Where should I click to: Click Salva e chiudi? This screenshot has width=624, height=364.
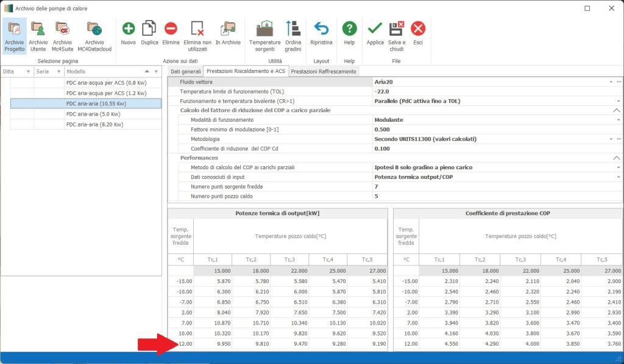tap(396, 37)
